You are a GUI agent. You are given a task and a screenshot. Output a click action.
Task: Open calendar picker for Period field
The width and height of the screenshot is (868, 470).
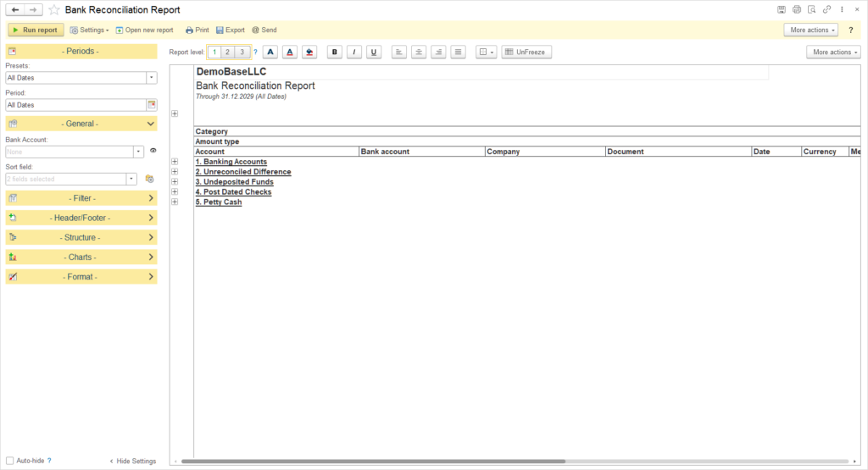pyautogui.click(x=152, y=105)
